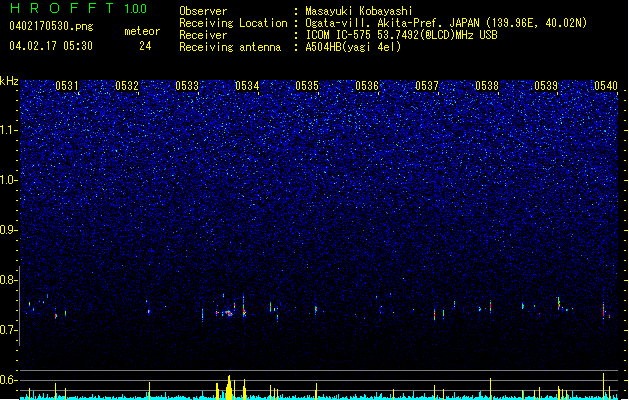The image size is (629, 400).
Task: Click the 0.7 kHz axis label
Action: [9, 330]
